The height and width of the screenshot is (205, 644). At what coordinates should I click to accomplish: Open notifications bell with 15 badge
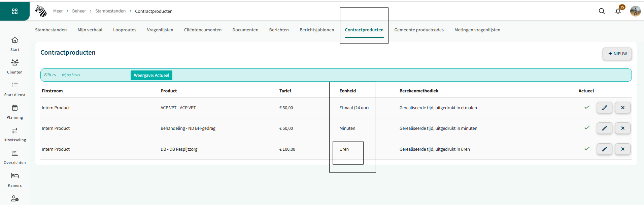click(618, 11)
